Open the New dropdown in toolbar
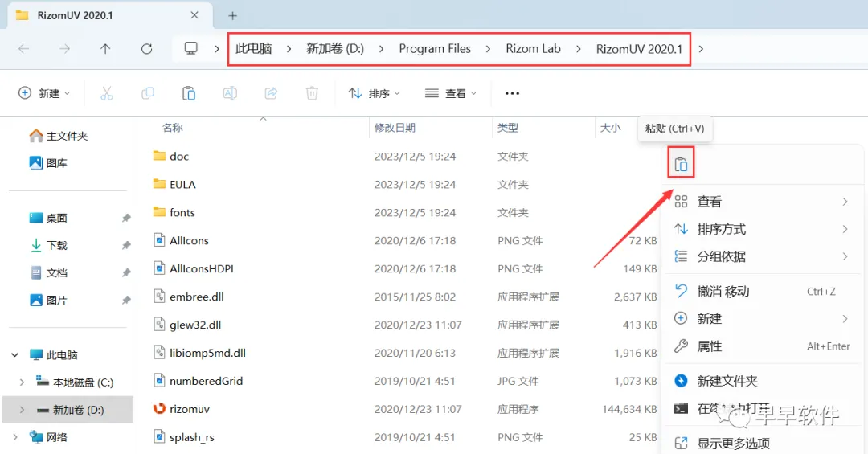 click(44, 93)
